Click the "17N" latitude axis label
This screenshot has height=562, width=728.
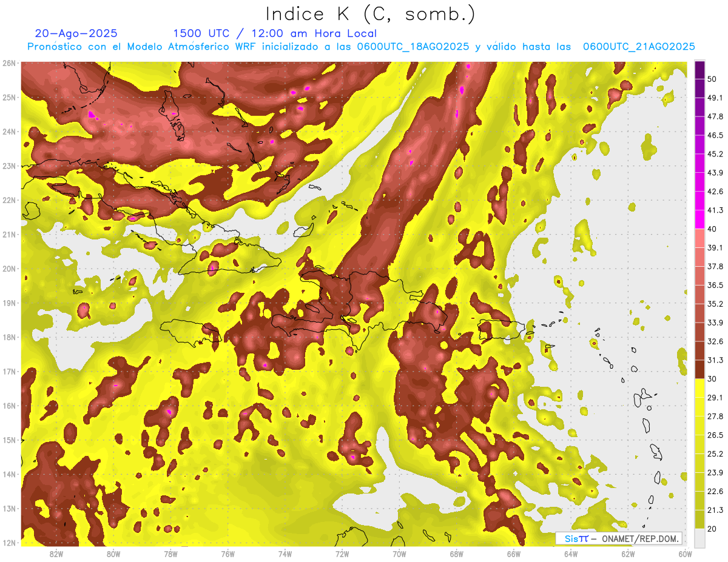point(9,372)
